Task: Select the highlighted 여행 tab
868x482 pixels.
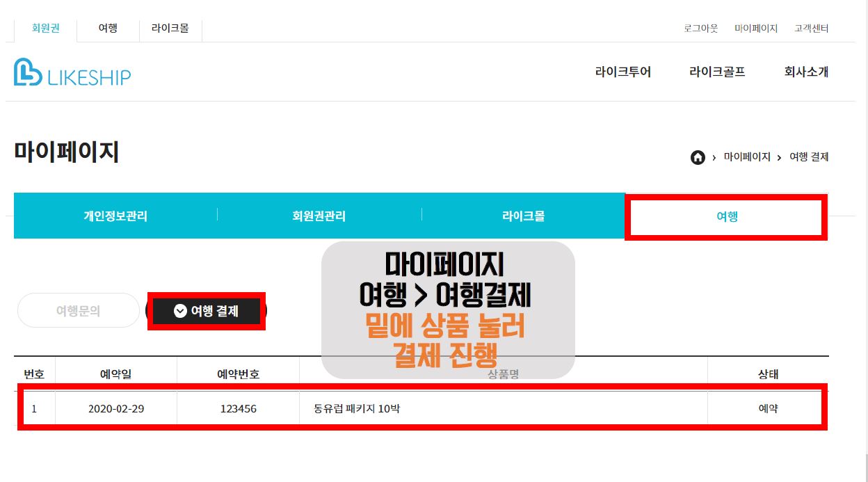Action: tap(727, 216)
